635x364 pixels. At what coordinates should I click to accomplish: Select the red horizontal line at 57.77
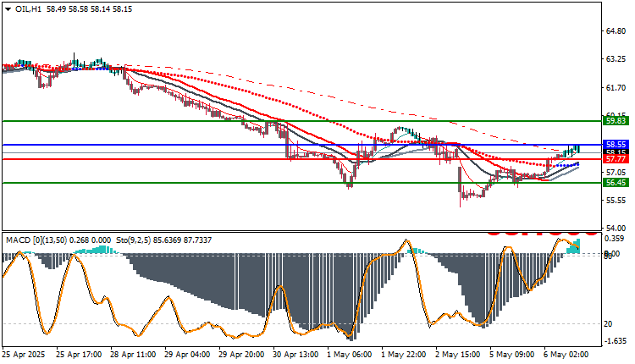pos(301,159)
